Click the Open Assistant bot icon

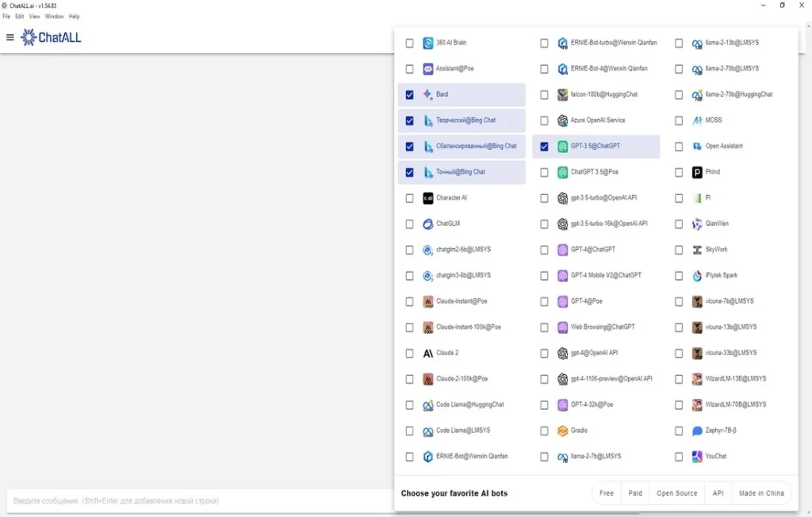(x=697, y=147)
